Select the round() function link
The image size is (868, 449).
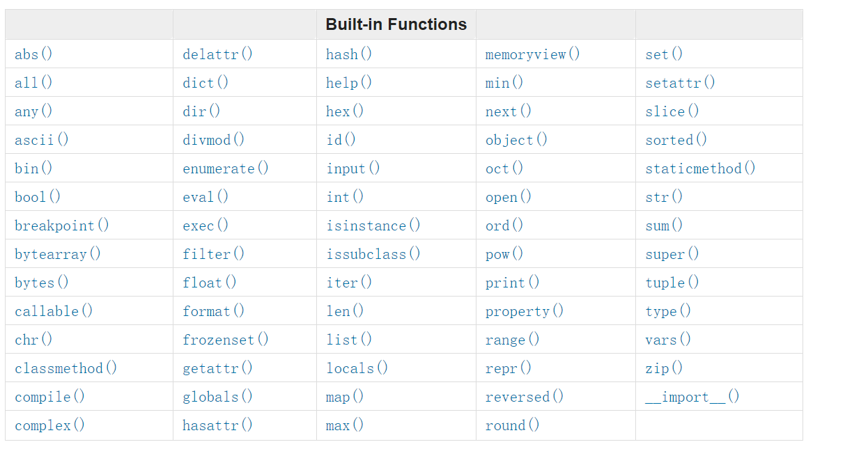[x=512, y=425]
